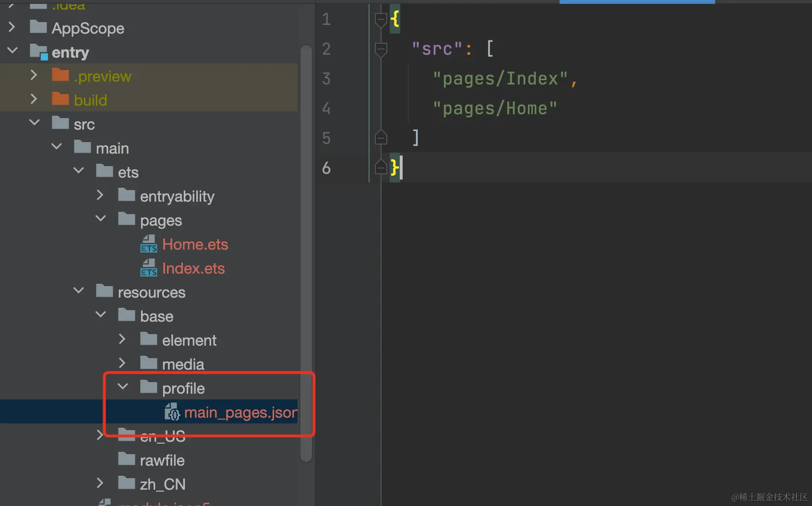
Task: Click the src folder icon
Action: [60, 123]
